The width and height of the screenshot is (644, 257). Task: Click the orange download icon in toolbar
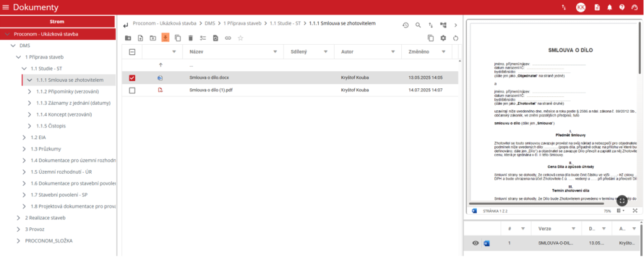click(165, 38)
